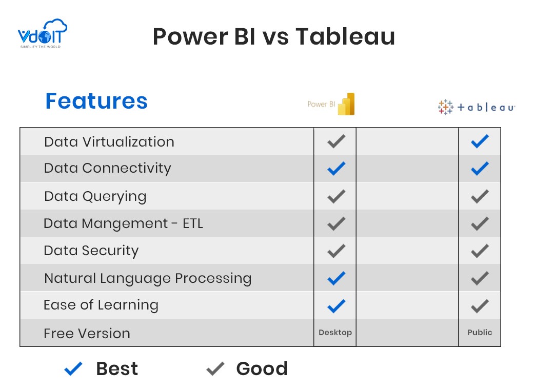
Task: Click Tableau's blue Data Virtualization checkmark
Action: (x=480, y=141)
